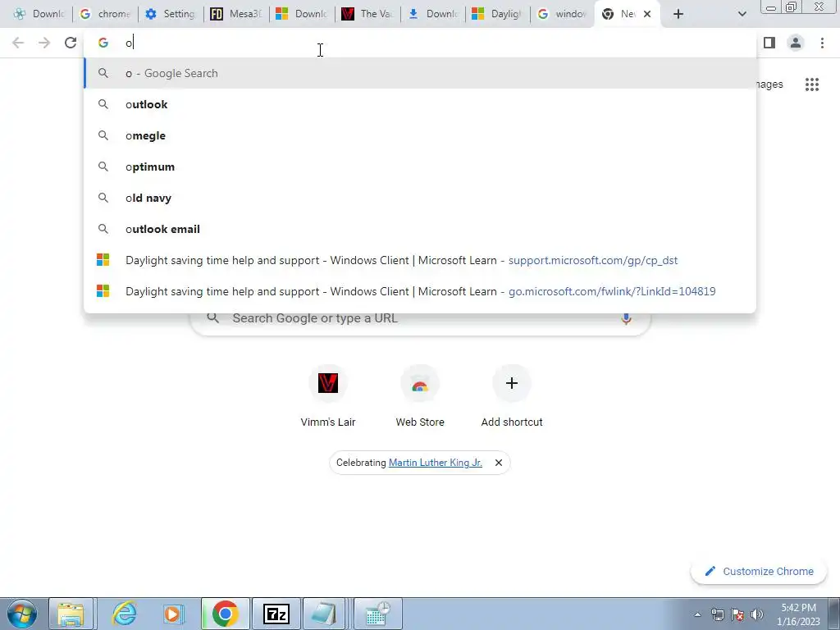Click the taskbar clock showing 5:42 PM
The image size is (840, 630).
pyautogui.click(x=798, y=614)
